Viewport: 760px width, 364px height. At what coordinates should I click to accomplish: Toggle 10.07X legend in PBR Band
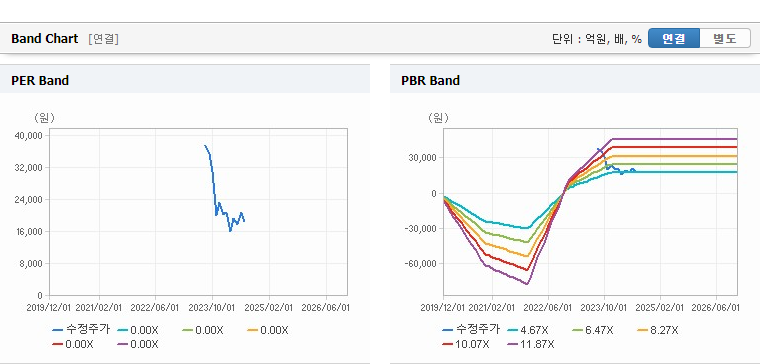coord(466,344)
